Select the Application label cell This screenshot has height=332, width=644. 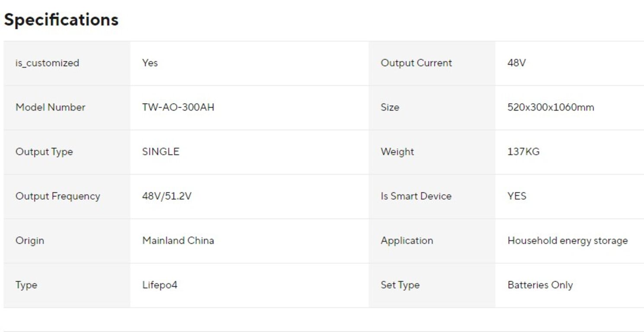[432, 241]
